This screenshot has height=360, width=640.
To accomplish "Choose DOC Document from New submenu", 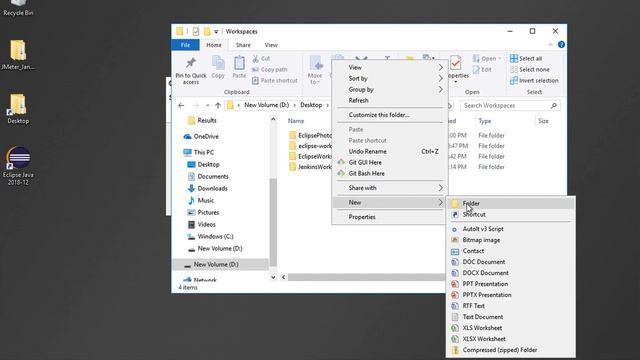I will 511,262.
